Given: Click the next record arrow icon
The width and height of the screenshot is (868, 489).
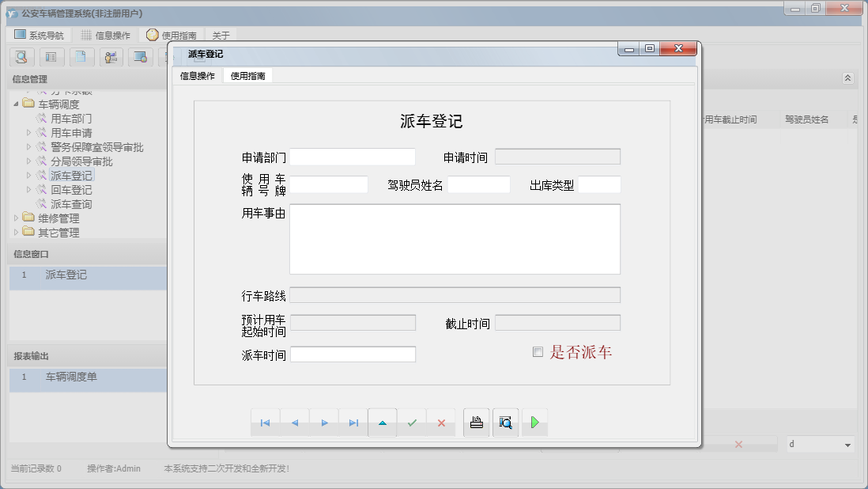Looking at the screenshot, I should [323, 423].
